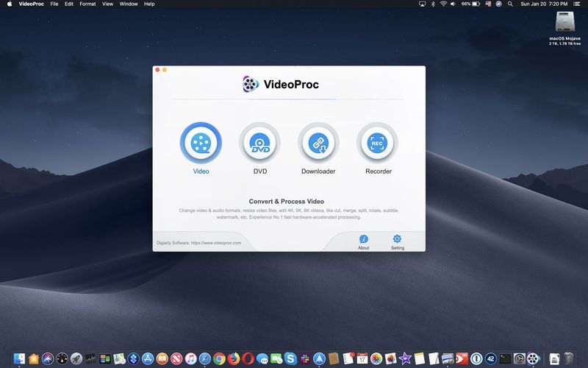Viewport: 588px width, 368px height.
Task: Open the VideoProc application menu
Action: pos(32,4)
